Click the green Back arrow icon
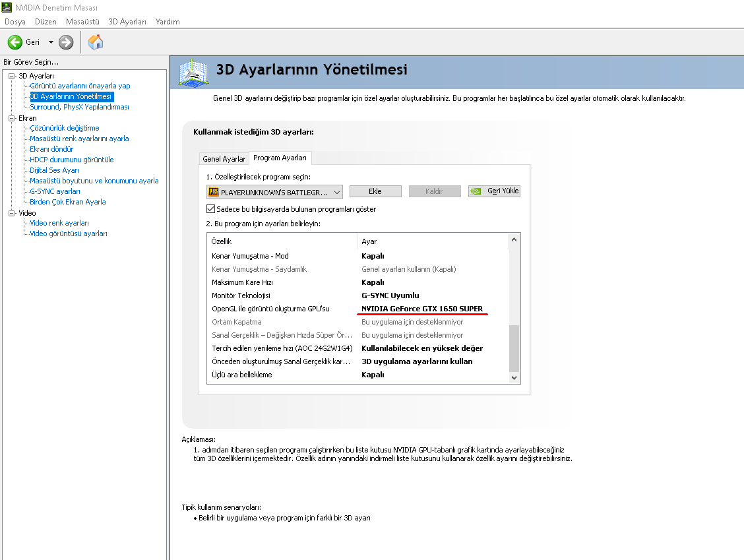Screen dimensions: 744x560 tap(15, 42)
